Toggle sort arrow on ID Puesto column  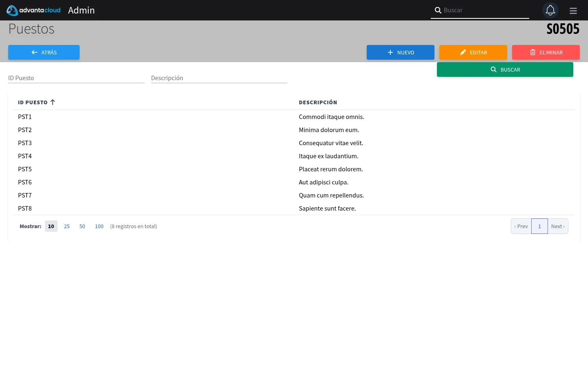tap(53, 102)
